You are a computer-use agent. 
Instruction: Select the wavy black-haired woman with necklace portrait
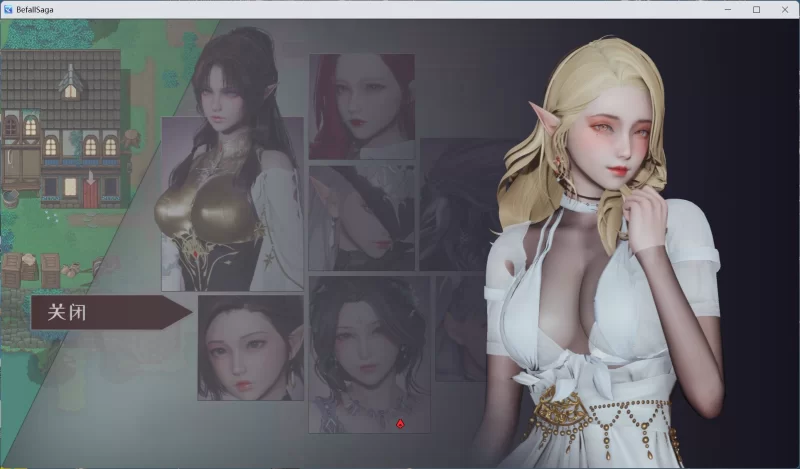(369, 355)
